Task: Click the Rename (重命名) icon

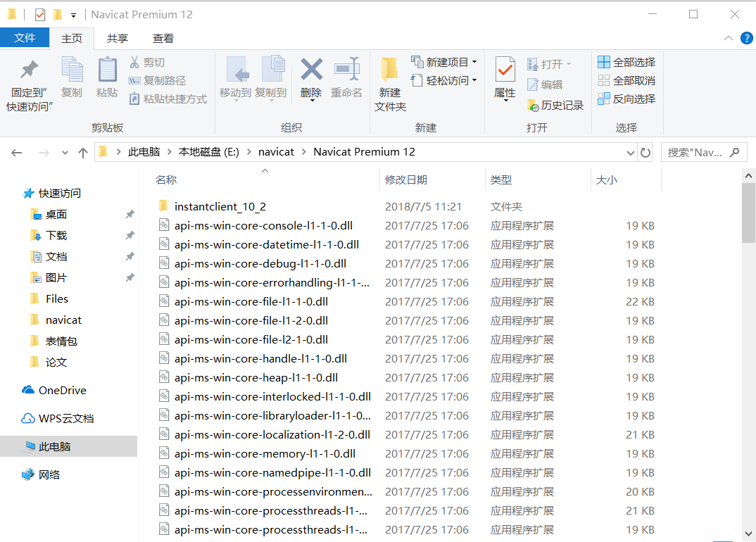Action: tap(346, 69)
